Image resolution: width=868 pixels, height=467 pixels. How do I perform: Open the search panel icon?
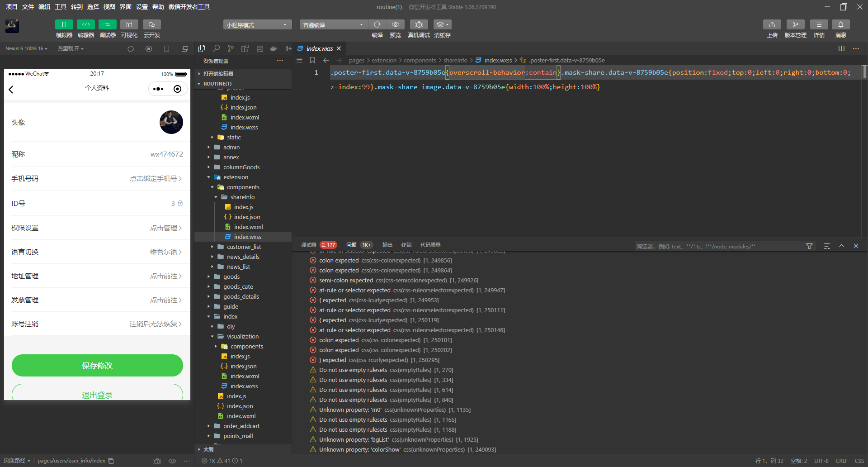pyautogui.click(x=217, y=48)
